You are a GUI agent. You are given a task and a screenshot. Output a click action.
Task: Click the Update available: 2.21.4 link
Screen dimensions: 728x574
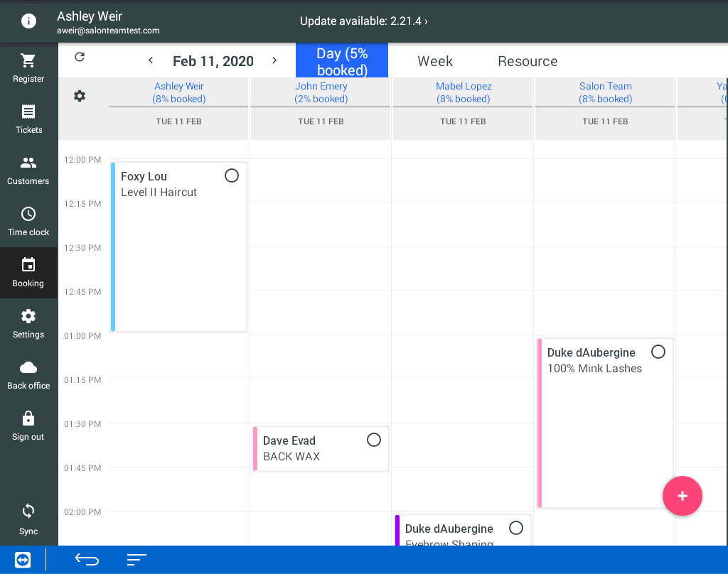click(364, 21)
